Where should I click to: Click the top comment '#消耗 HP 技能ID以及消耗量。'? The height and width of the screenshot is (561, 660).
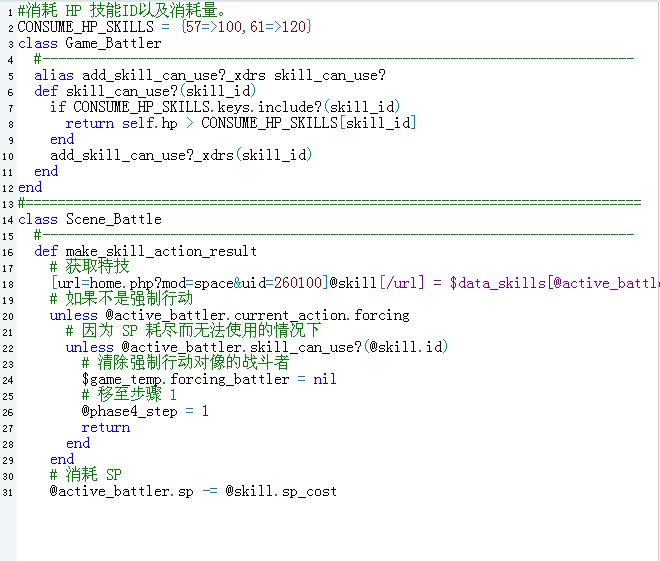pyautogui.click(x=122, y=11)
